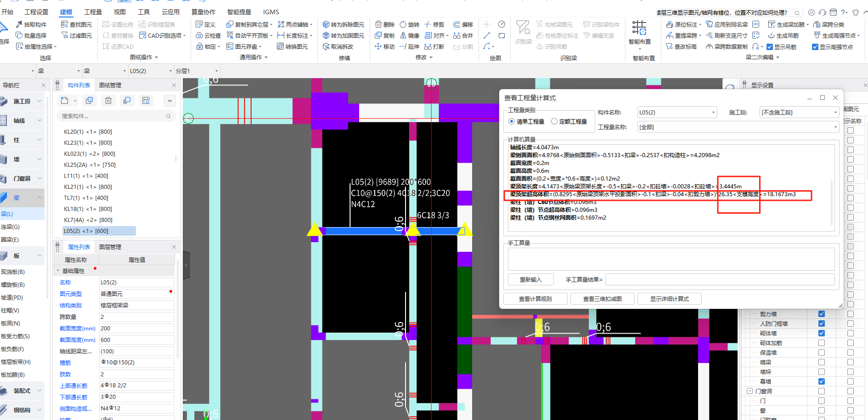Click the 延伸 tool
The height and width of the screenshot is (420, 868).
click(409, 46)
